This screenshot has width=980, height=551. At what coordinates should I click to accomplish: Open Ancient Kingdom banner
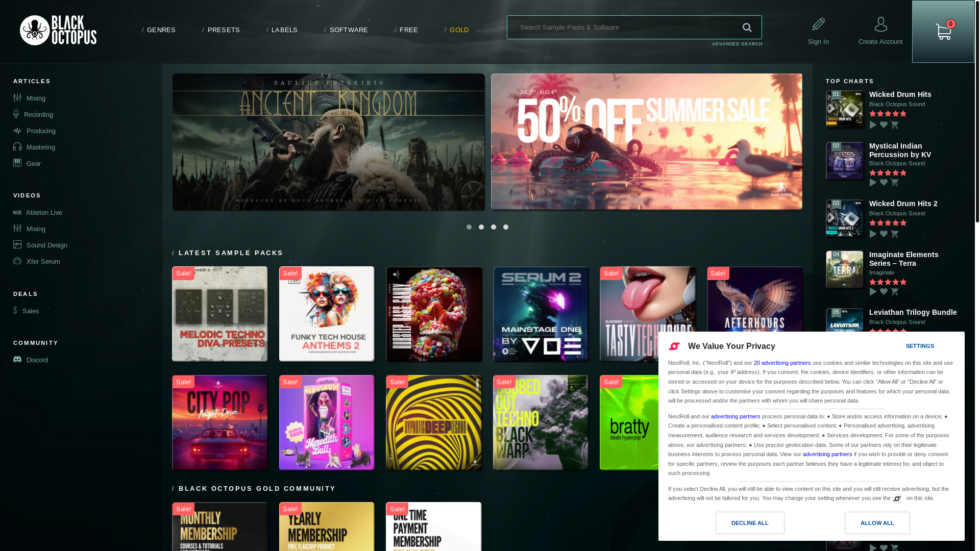pyautogui.click(x=329, y=142)
